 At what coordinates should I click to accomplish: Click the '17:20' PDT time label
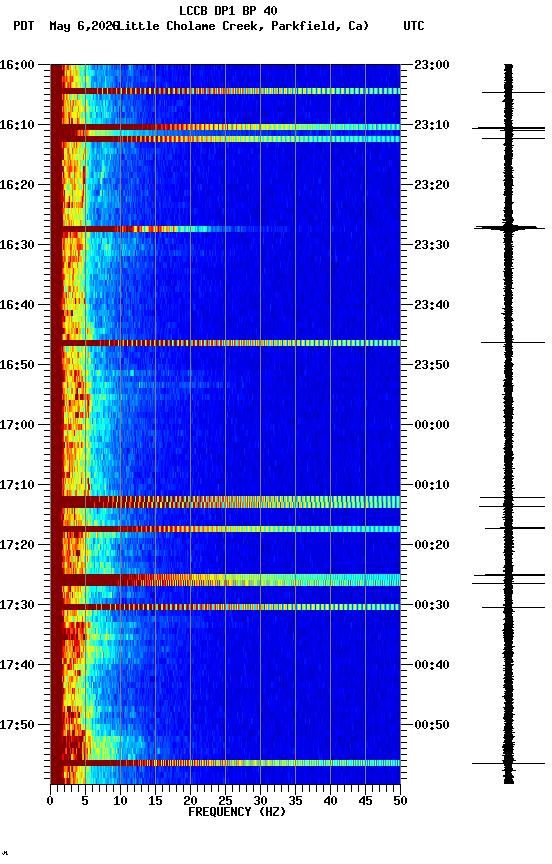(x=17, y=545)
